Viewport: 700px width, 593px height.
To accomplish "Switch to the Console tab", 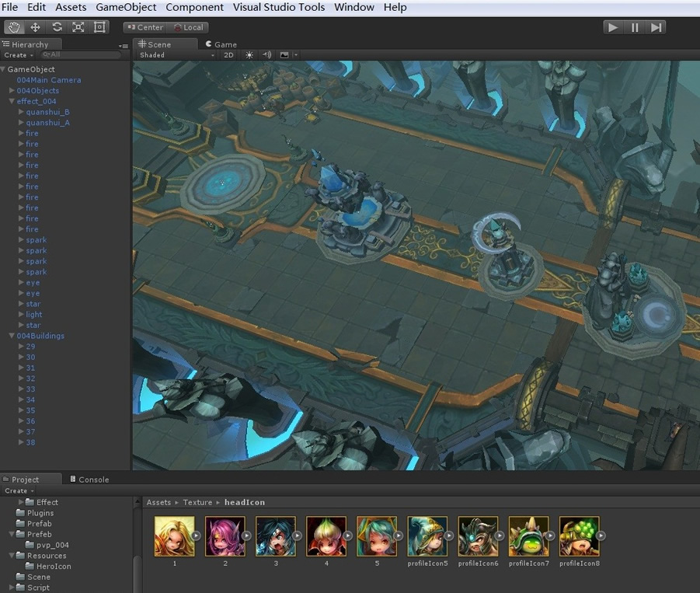I will click(x=89, y=480).
